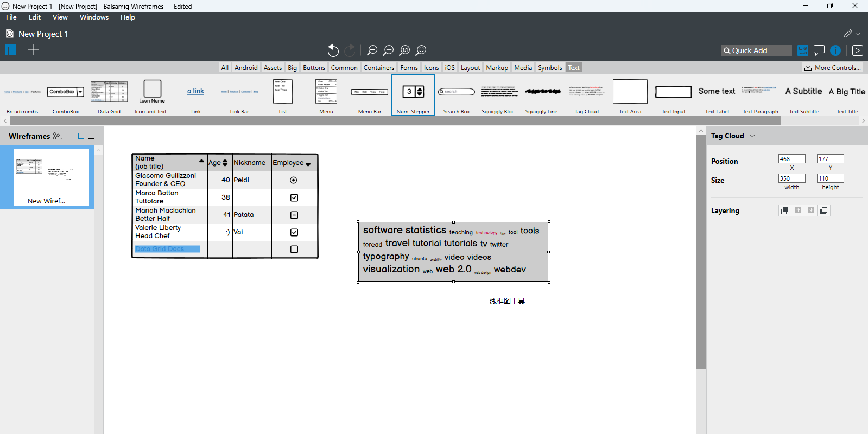The width and height of the screenshot is (868, 434).
Task: Switch wireframes list to list view
Action: [91, 136]
